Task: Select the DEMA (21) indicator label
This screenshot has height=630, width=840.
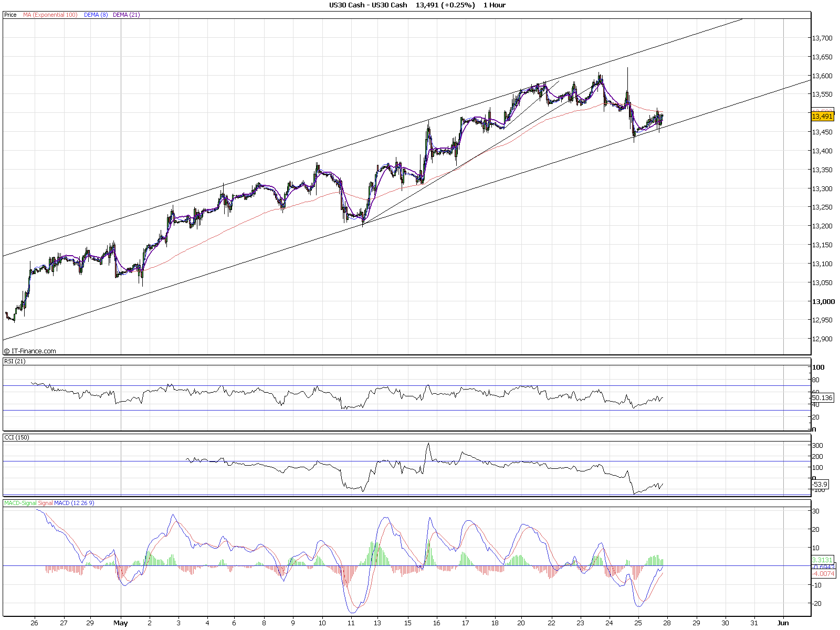Action: click(x=126, y=15)
